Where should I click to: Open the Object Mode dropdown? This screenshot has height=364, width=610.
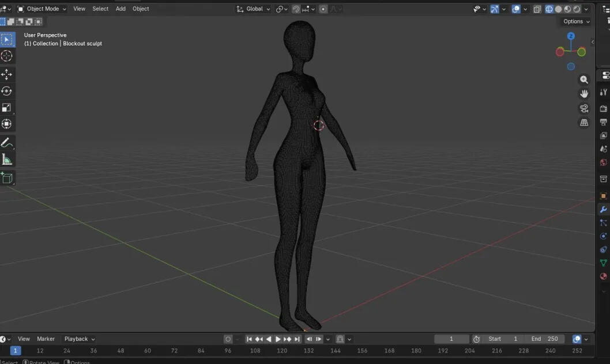42,9
